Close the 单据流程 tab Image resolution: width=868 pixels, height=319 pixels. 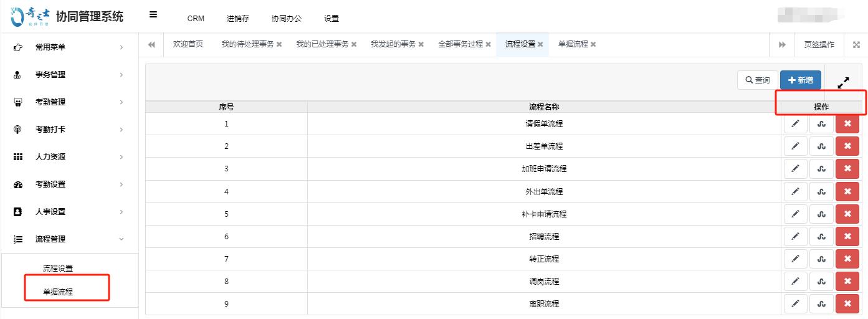[593, 44]
